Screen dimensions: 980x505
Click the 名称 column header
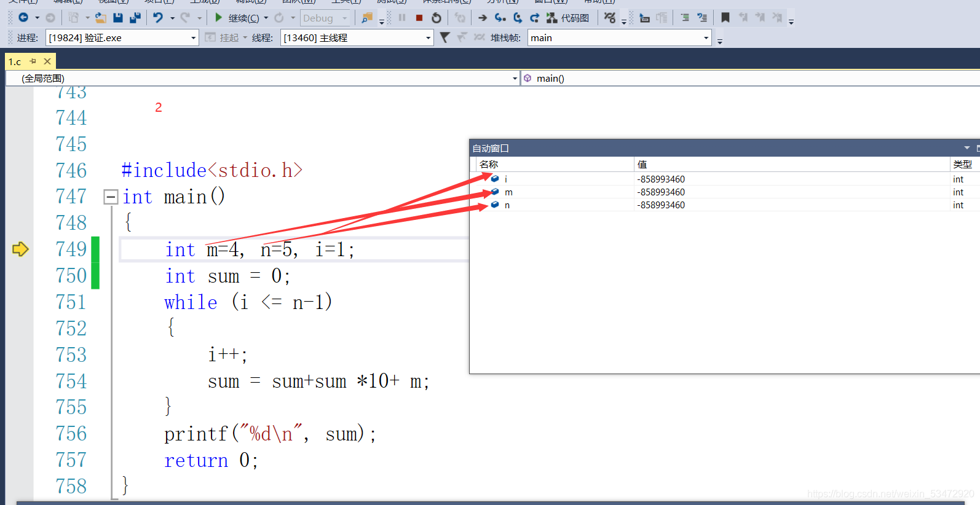(x=553, y=164)
